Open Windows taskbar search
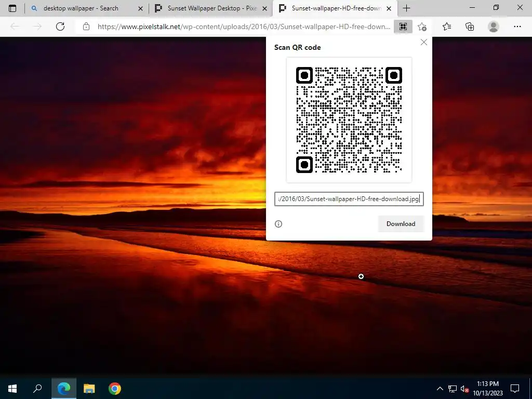Screen dimensions: 532x399 coord(37,389)
